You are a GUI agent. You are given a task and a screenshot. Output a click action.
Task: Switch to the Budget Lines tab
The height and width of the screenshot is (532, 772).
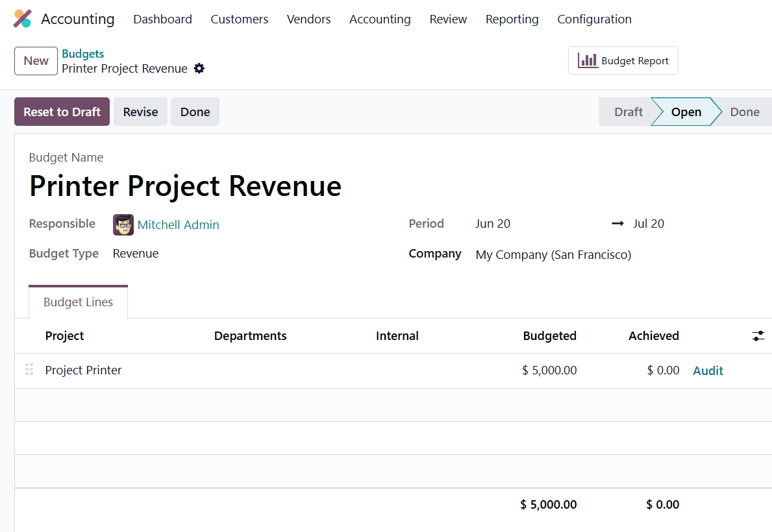point(79,302)
